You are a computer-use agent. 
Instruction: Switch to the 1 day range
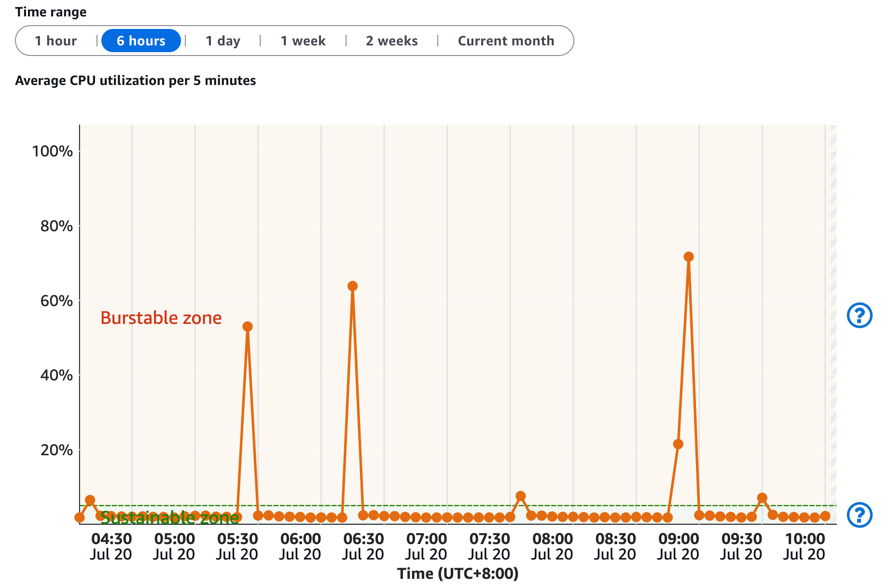pos(223,41)
